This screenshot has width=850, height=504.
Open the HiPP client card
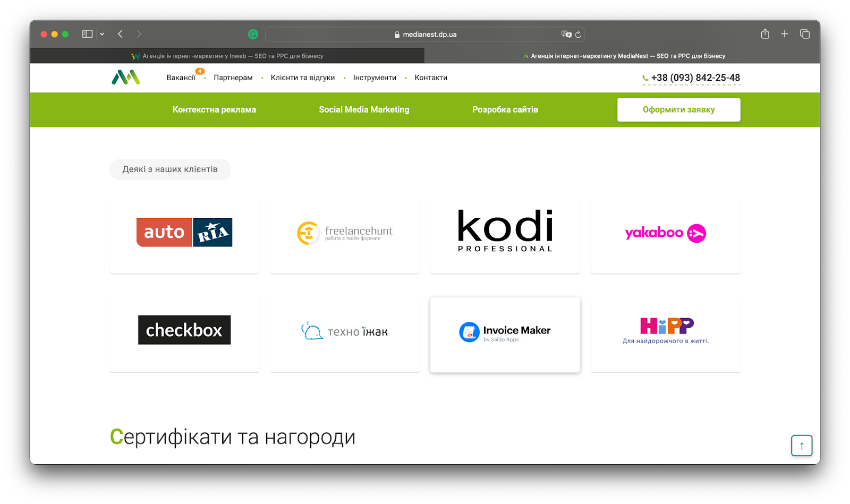point(665,334)
